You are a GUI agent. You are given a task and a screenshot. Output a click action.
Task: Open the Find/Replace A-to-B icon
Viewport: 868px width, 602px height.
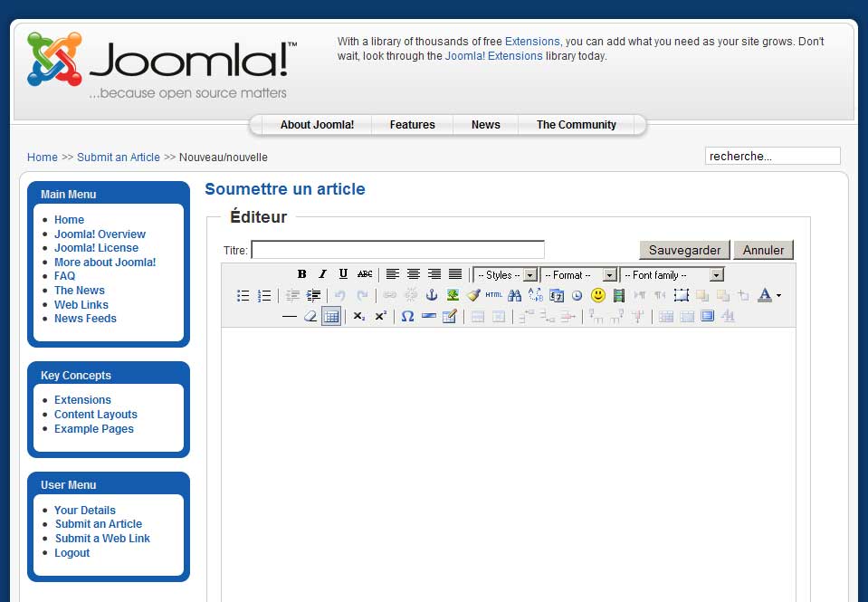[535, 295]
